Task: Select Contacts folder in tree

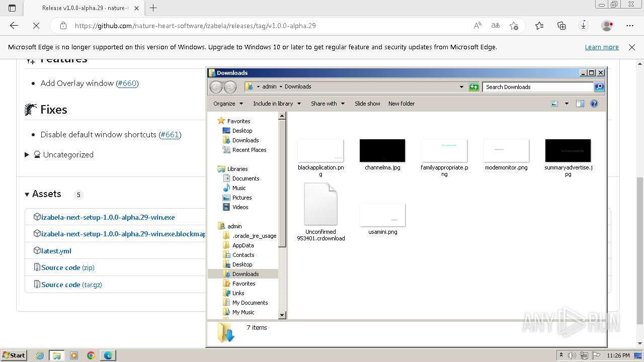Action: pos(243,255)
